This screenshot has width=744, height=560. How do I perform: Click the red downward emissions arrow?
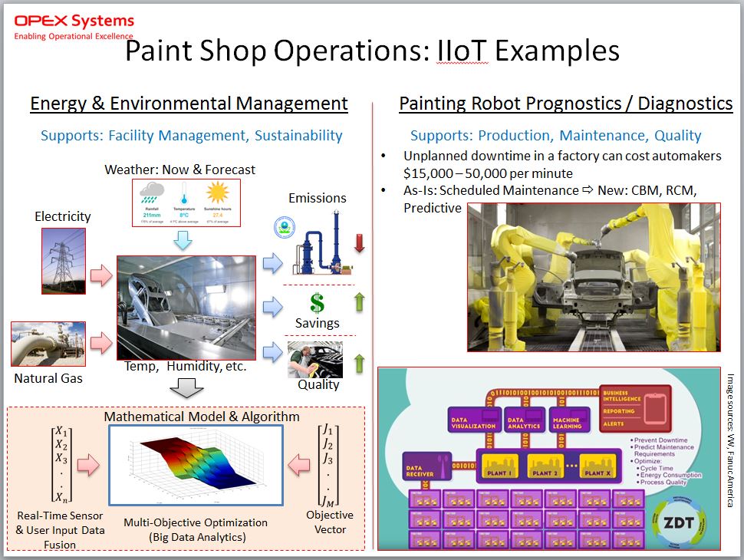pos(360,242)
